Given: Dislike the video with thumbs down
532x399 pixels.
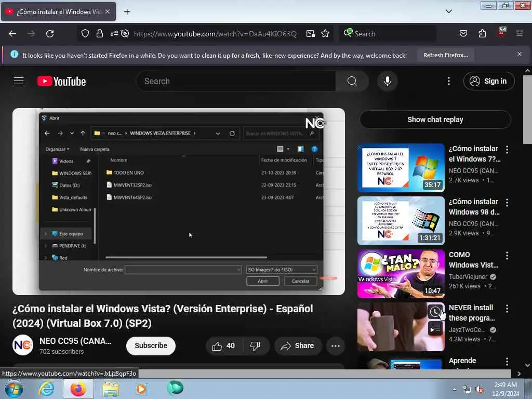Looking at the screenshot, I should coord(256,345).
